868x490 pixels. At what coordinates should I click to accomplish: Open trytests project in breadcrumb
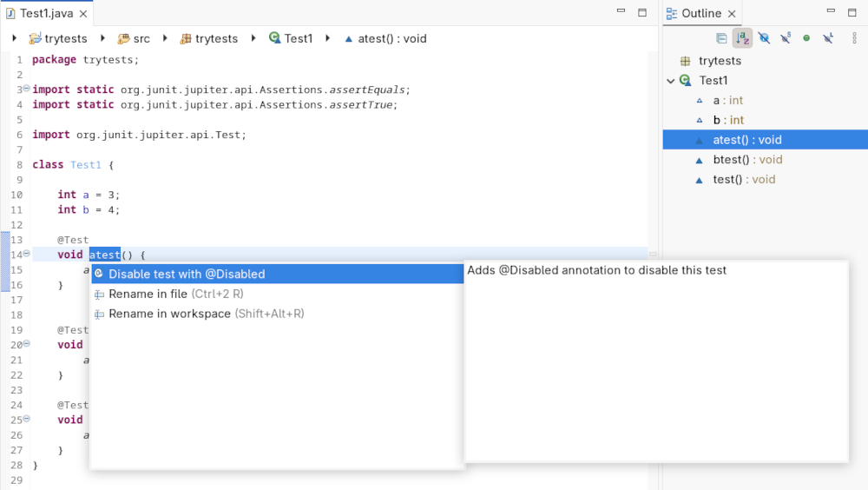pyautogui.click(x=66, y=39)
